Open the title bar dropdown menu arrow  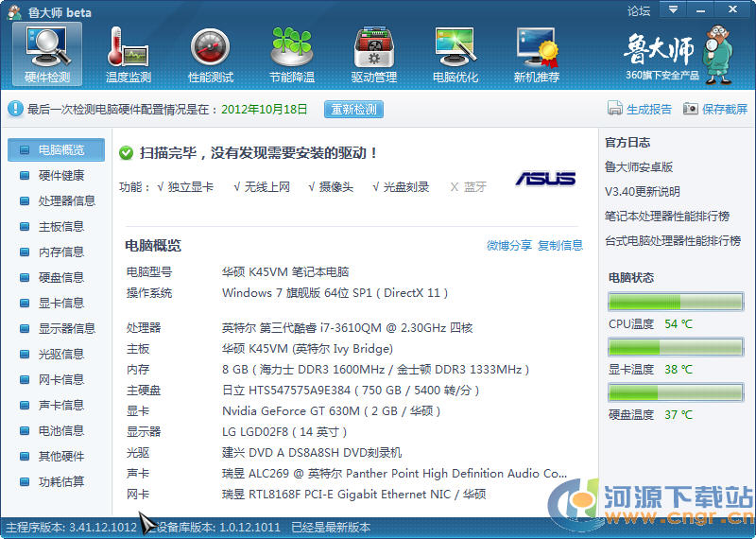tap(672, 10)
